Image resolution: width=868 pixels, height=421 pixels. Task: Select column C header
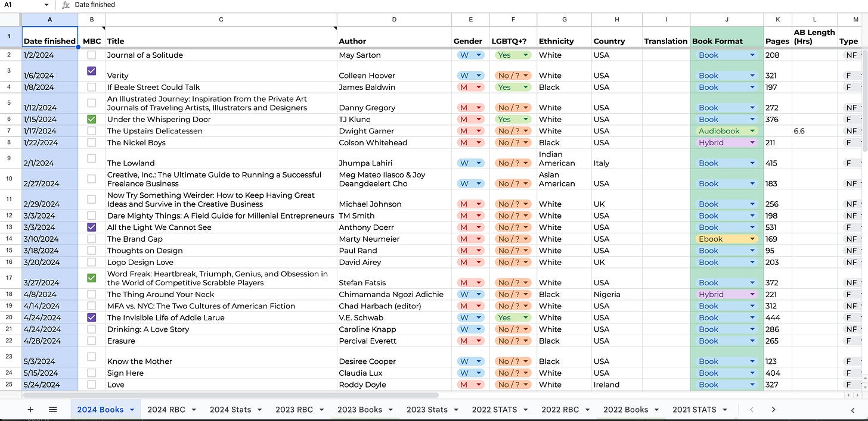pyautogui.click(x=221, y=20)
